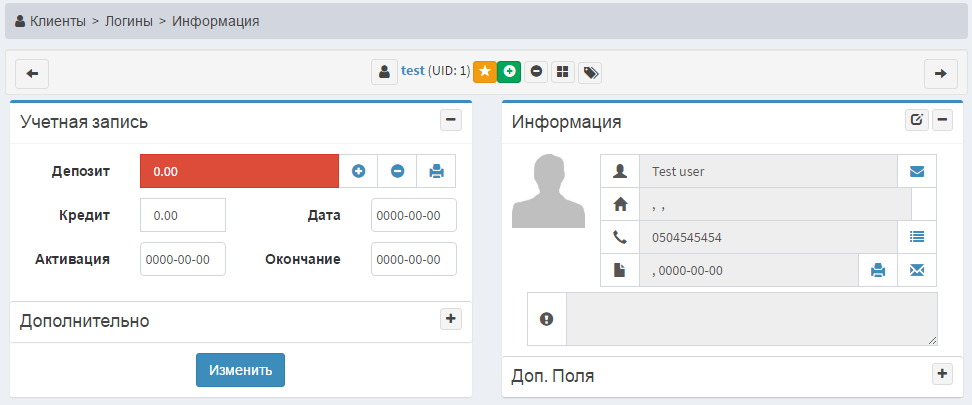Screen dimensions: 972x405
Task: Collapse the Учетная запись panel
Action: coord(450,120)
